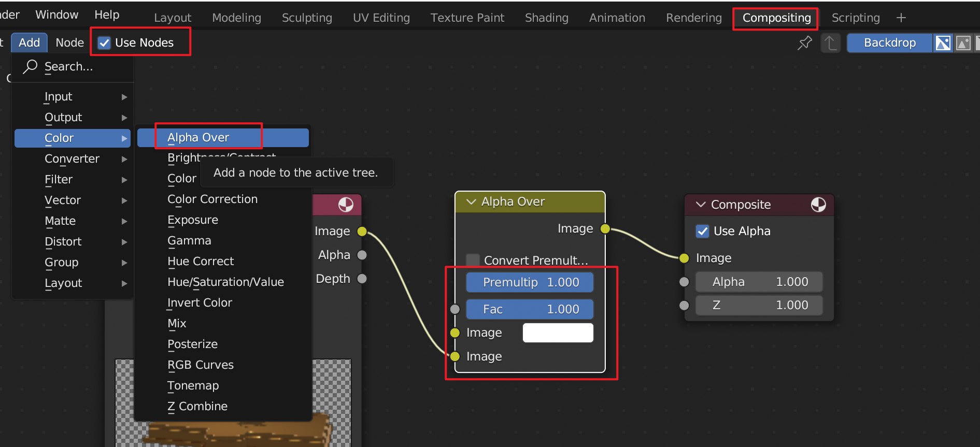Expand the Distort submenu
This screenshot has height=447, width=980.
(x=73, y=242)
